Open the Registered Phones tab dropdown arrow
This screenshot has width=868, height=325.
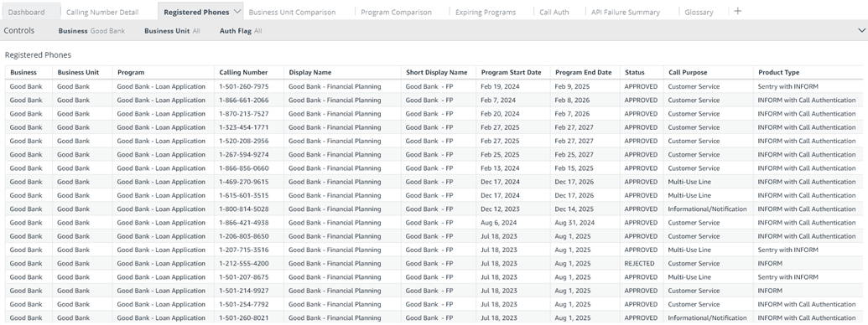pyautogui.click(x=237, y=11)
